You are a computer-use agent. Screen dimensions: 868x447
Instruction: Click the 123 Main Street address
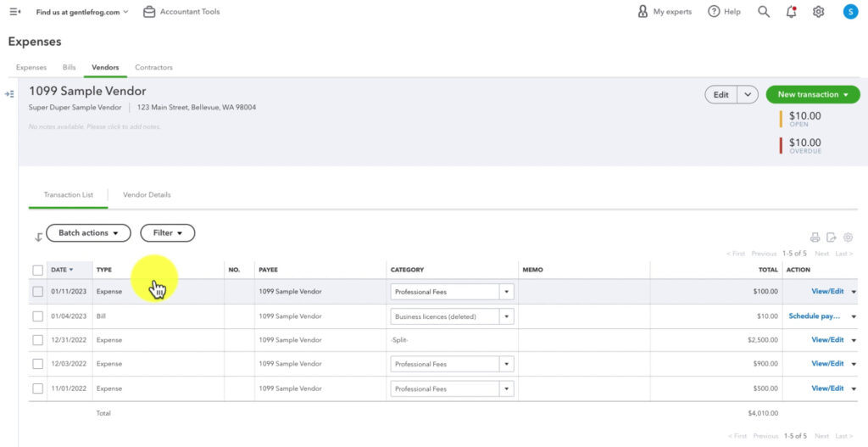(x=197, y=108)
